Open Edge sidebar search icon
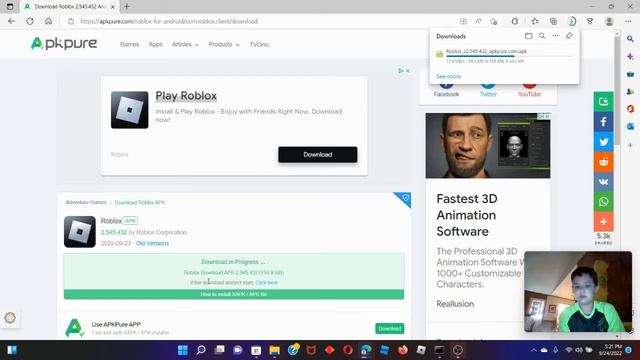 pos(630,39)
